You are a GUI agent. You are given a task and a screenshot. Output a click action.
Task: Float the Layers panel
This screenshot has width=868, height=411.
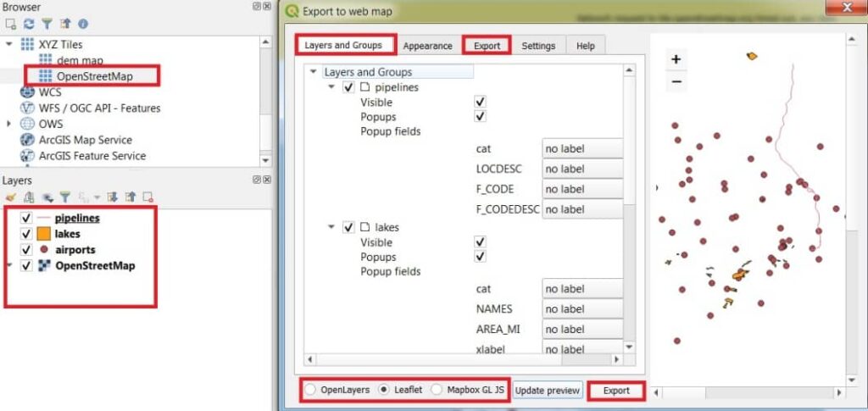click(x=256, y=180)
